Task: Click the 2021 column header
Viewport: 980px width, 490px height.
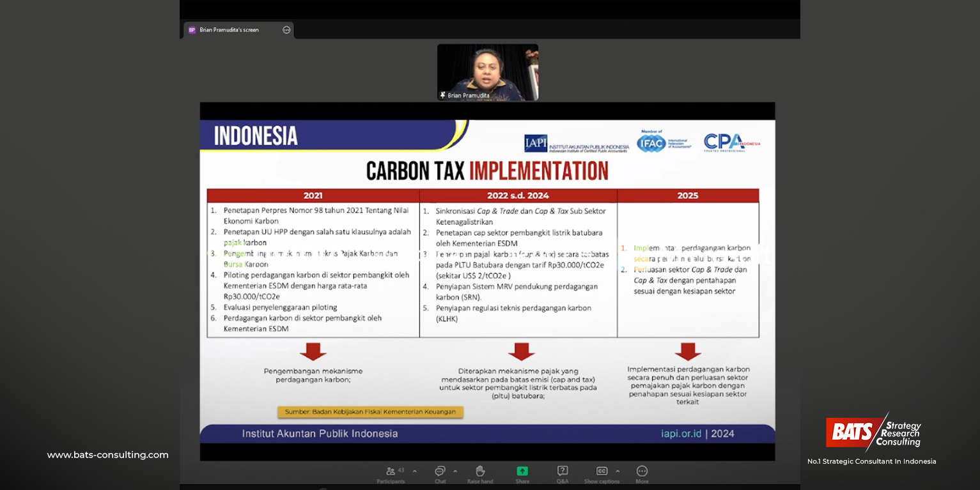Action: coord(313,195)
